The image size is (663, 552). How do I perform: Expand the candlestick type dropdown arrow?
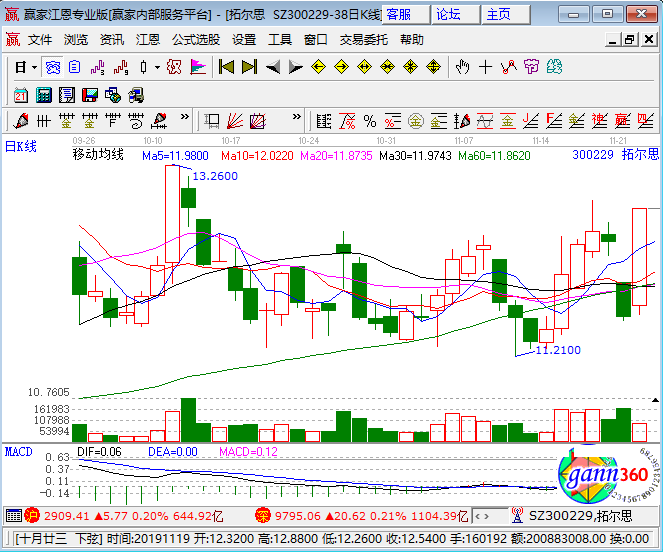pyautogui.click(x=157, y=67)
